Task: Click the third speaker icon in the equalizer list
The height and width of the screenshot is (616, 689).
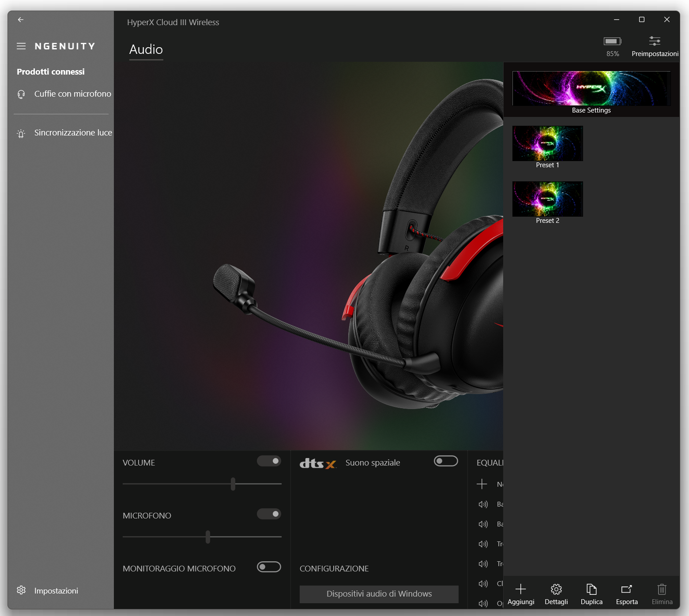Action: (x=483, y=544)
